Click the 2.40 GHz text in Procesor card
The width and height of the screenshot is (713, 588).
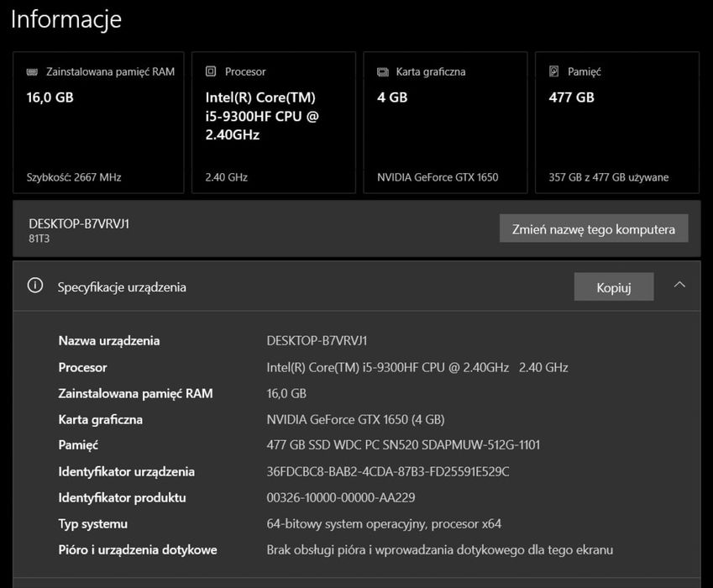[x=227, y=177]
